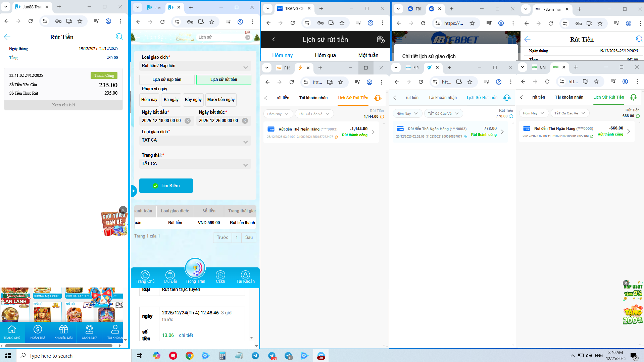
Task: Open the Tài Khoản profile icon
Action: (245, 277)
